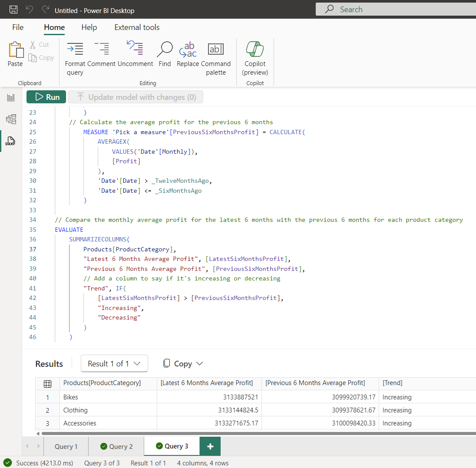Click the Copy button in Clipboard group
This screenshot has width=476, height=468.
pyautogui.click(x=41, y=58)
